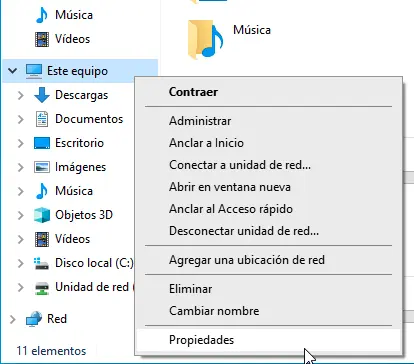The height and width of the screenshot is (364, 414).
Task: Click the Red network globe icon
Action: point(34,319)
